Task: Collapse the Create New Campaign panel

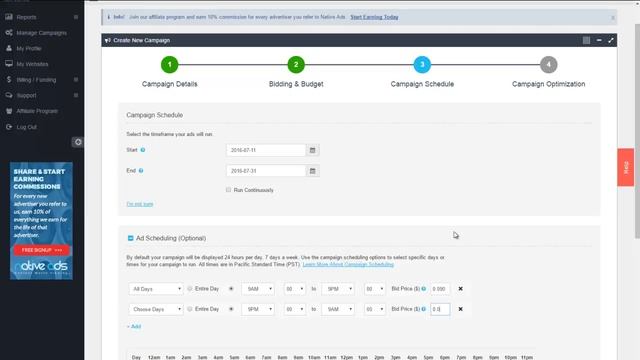Action: pos(599,40)
